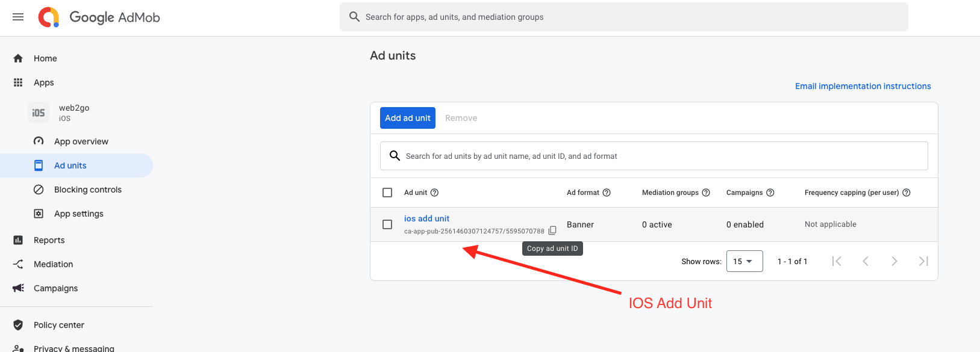Viewport: 980px width, 352px height.
Task: Click the help icon beside Campaigns
Action: point(770,193)
